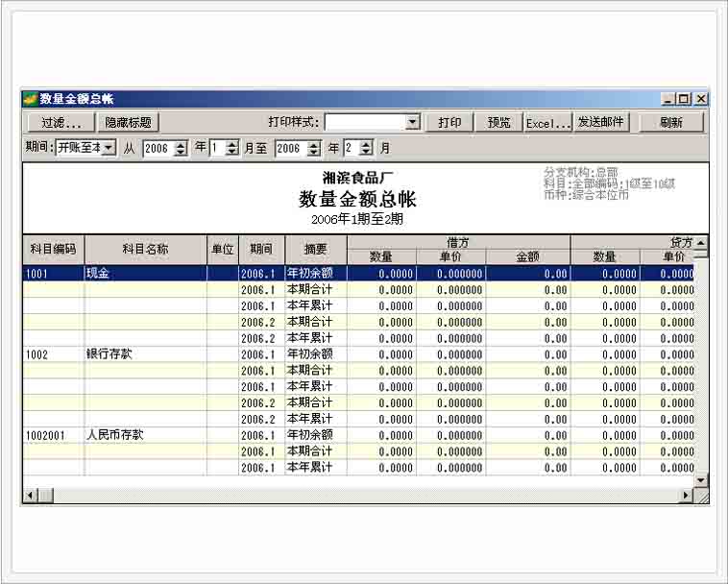This screenshot has height=584, width=728.
Task: Click horizontal scrollbar left arrow
Action: click(x=30, y=496)
